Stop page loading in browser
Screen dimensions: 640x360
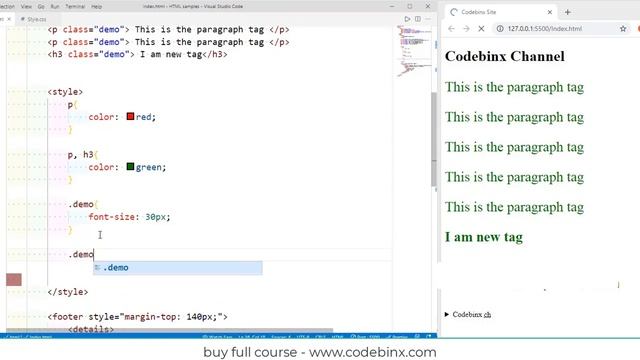pos(481,29)
